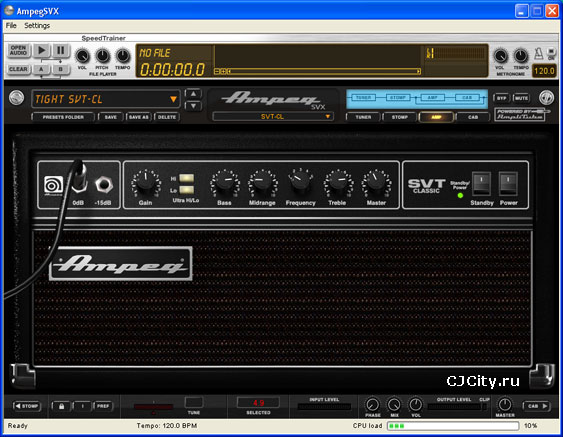The image size is (563, 437).
Task: Click the Frequency selector knob
Action: (x=300, y=180)
